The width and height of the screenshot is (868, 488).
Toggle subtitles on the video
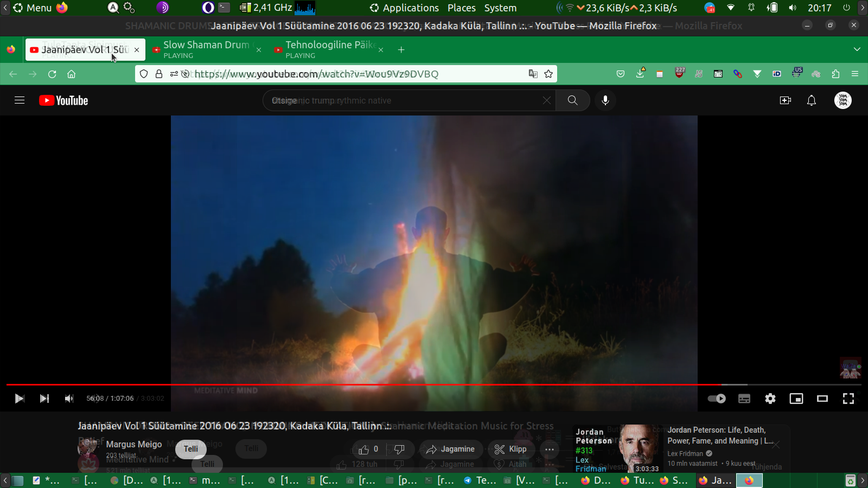click(x=744, y=399)
